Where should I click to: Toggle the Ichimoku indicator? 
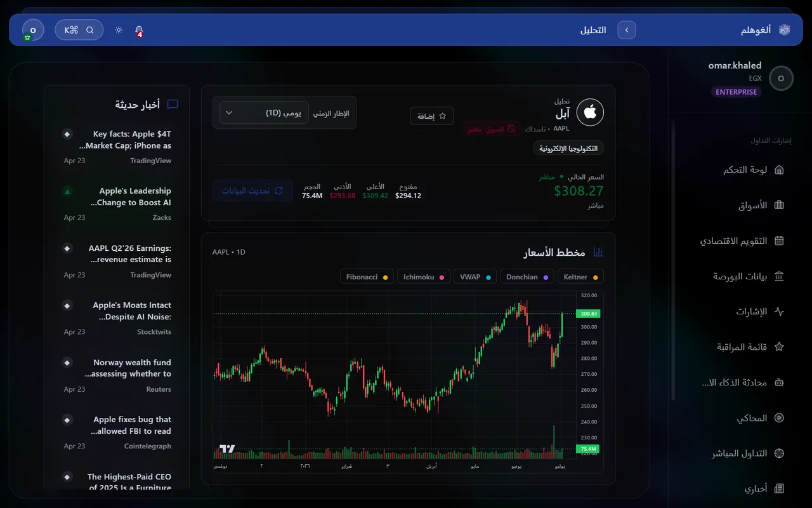(424, 277)
